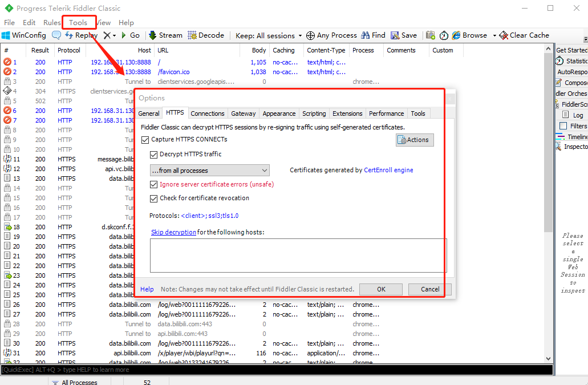Viewport: 588px width, 385px height.
Task: Click the comment speech-bubble toolbar icon
Action: pos(56,35)
